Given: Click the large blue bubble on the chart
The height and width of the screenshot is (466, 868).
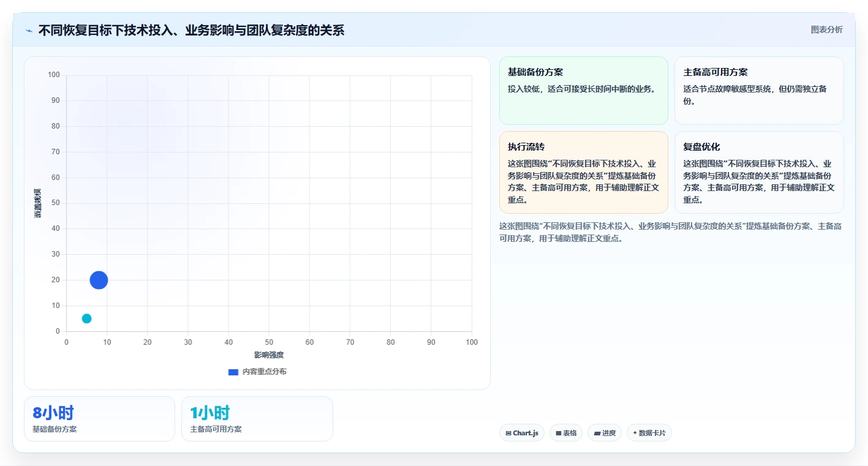Looking at the screenshot, I should click(99, 280).
